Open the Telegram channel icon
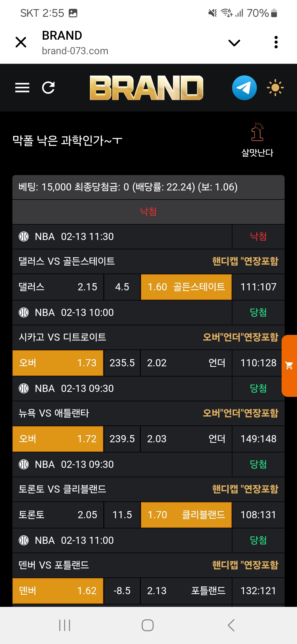 244,88
